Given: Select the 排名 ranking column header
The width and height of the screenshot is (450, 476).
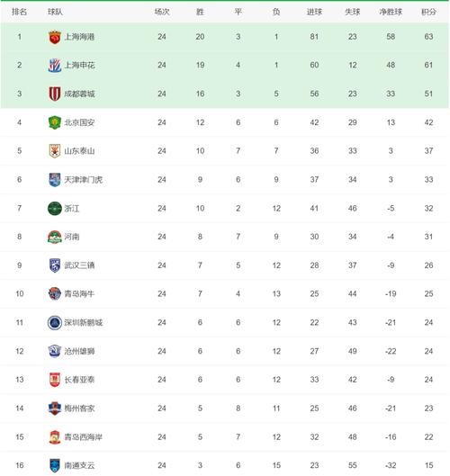Looking at the screenshot, I should point(20,12).
